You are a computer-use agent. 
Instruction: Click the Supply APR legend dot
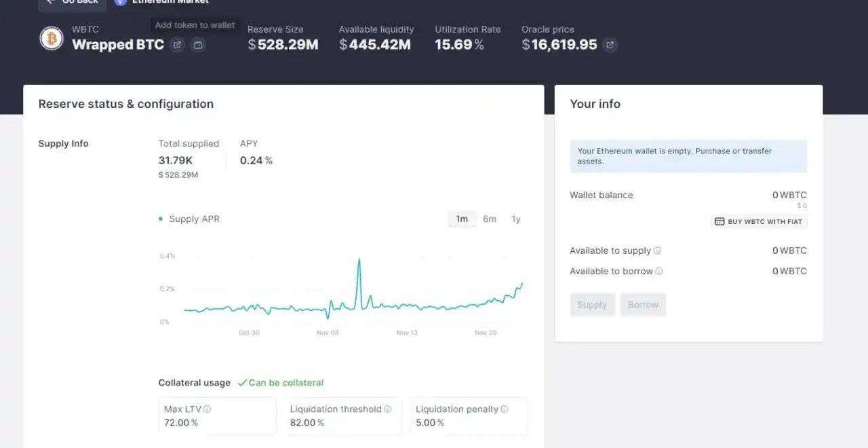pos(161,219)
